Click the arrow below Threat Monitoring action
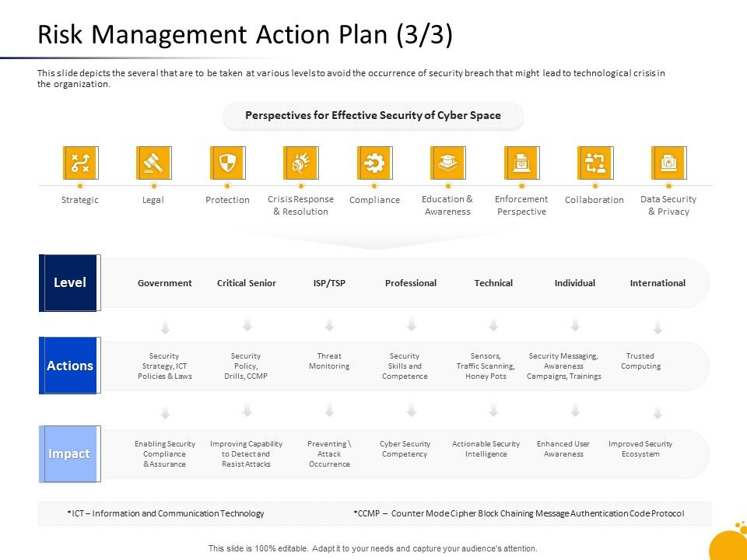Image resolution: width=747 pixels, height=560 pixels. [x=329, y=411]
